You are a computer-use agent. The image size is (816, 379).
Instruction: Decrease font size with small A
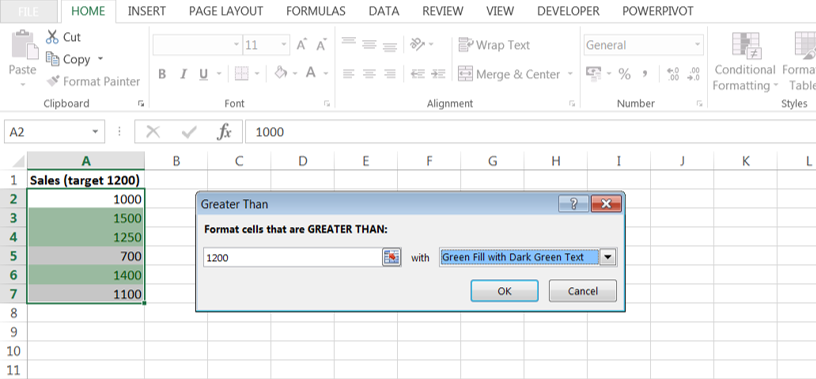[321, 45]
